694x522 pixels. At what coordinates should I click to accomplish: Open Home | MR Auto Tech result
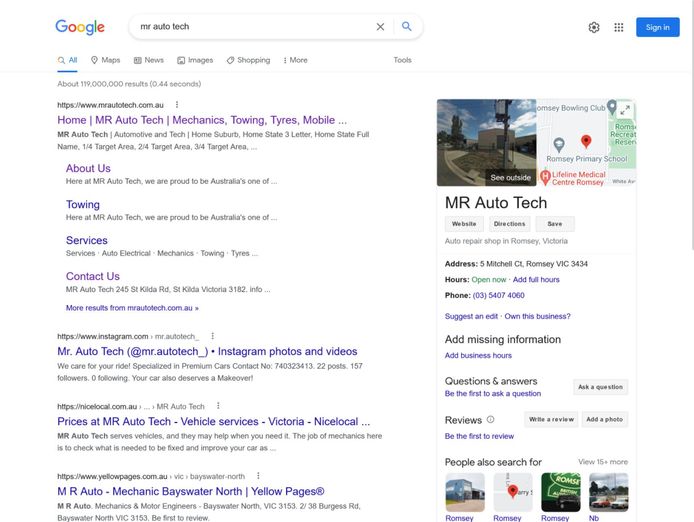pyautogui.click(x=202, y=120)
